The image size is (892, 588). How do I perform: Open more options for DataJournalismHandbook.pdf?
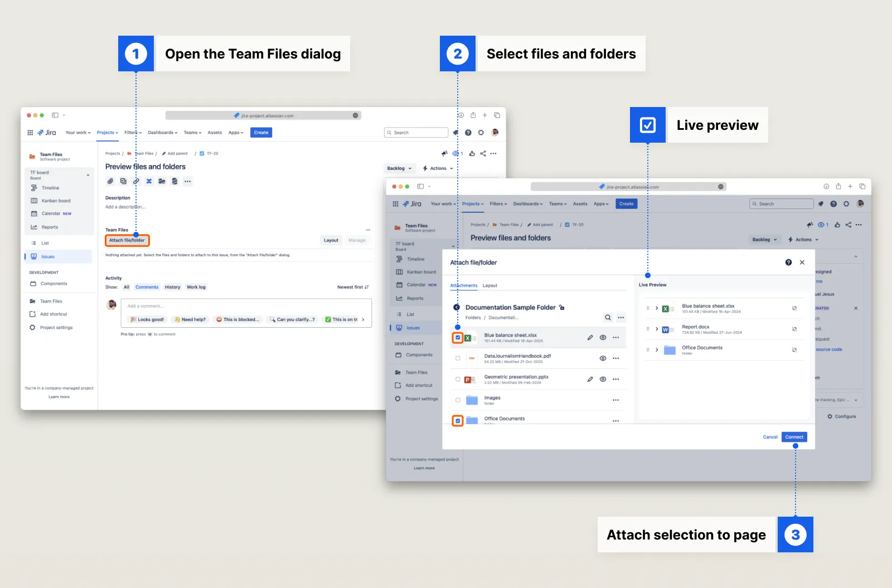616,358
